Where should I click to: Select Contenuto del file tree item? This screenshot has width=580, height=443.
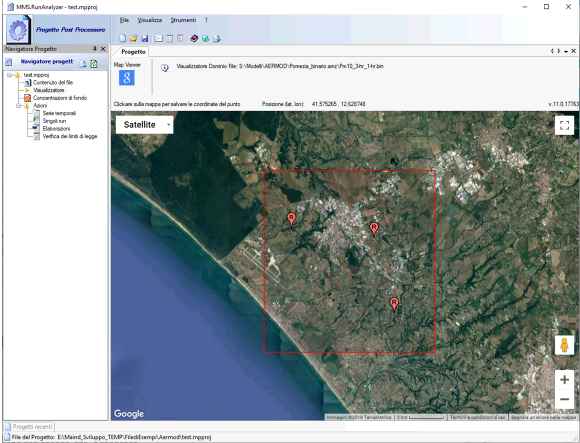pos(53,82)
